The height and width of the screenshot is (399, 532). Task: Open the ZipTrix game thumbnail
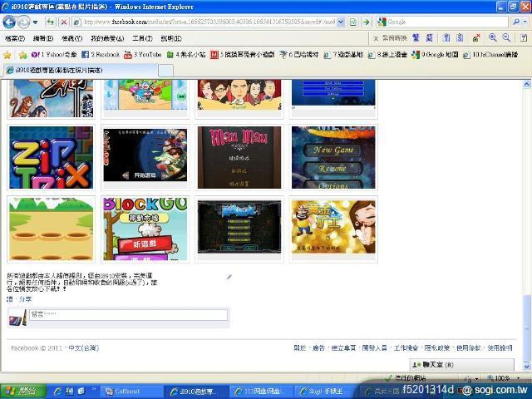[52, 157]
